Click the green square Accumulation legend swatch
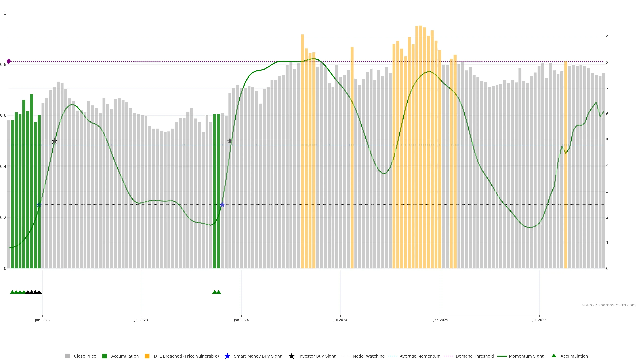This screenshot has width=644, height=362. point(104,356)
